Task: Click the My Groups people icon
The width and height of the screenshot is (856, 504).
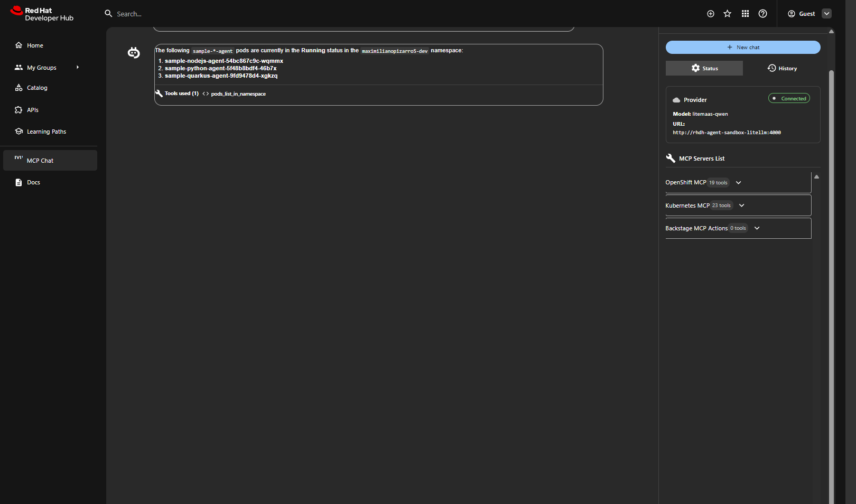Action: pyautogui.click(x=18, y=68)
